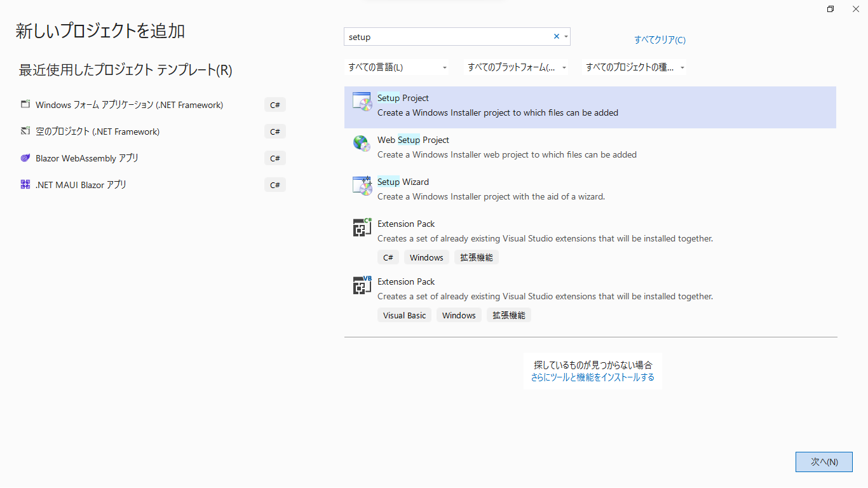Click inside the setup search field
Viewport: 868px width, 488px height.
(445, 37)
